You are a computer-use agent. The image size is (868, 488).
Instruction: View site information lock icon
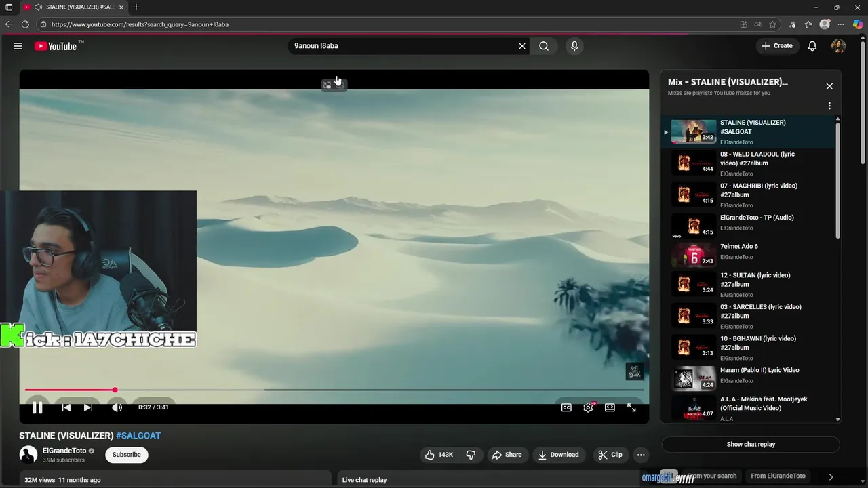click(x=43, y=24)
